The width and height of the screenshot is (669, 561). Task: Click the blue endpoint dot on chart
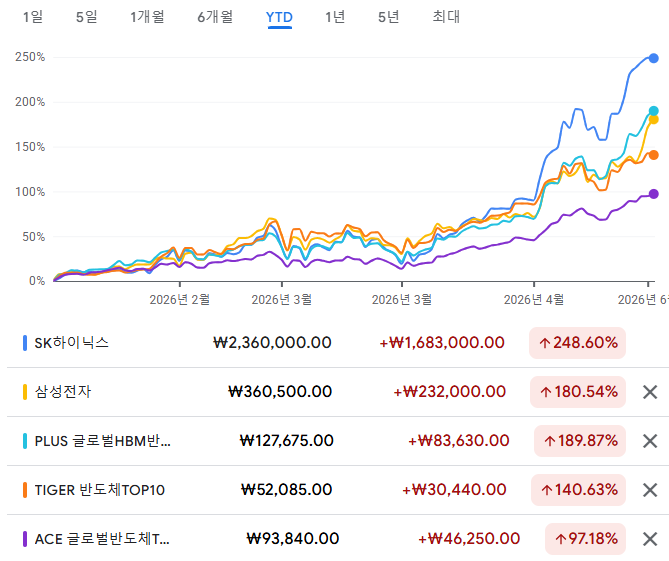(653, 58)
